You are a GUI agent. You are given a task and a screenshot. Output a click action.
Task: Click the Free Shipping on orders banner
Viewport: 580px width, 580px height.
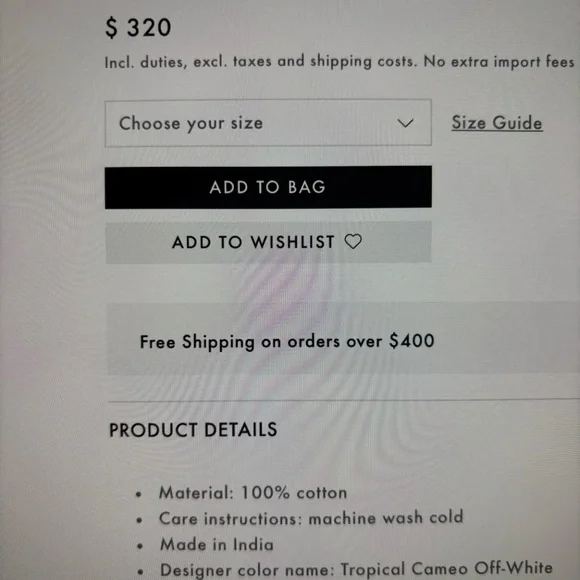click(x=343, y=338)
